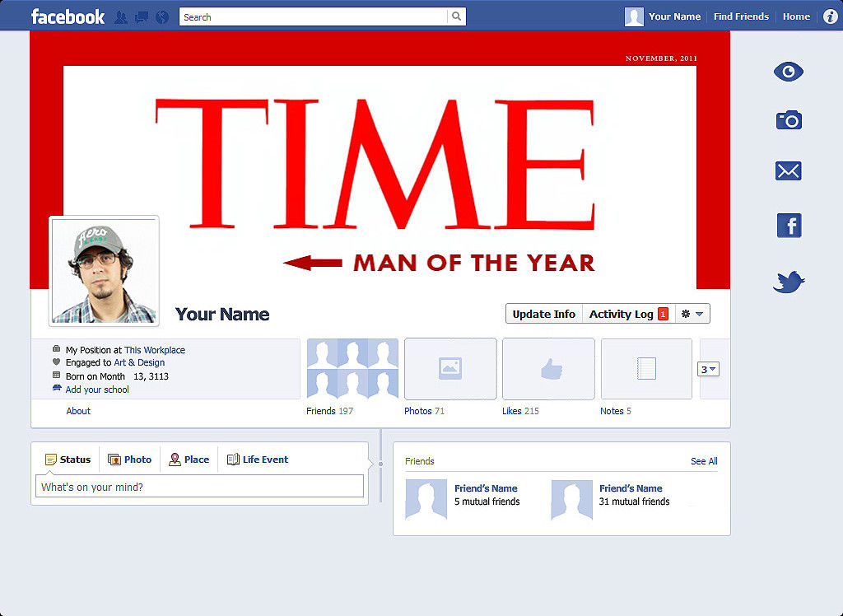Viewport: 843px width, 616px height.
Task: Switch to the Place tab in composer
Action: pyautogui.click(x=189, y=460)
